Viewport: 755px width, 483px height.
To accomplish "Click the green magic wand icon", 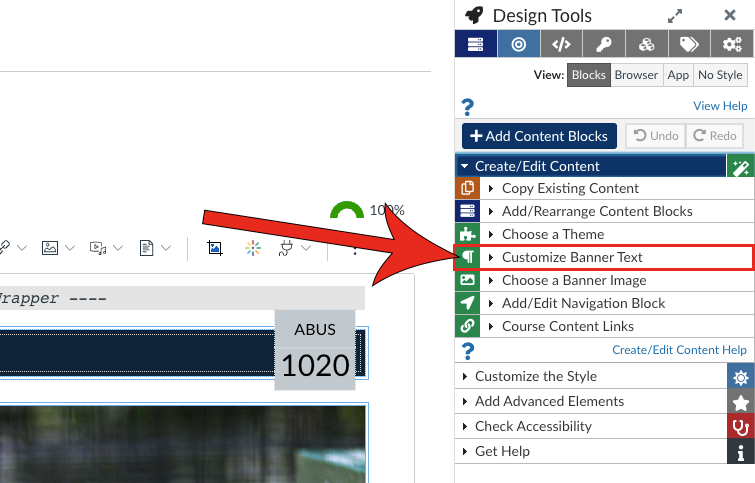I will [741, 166].
